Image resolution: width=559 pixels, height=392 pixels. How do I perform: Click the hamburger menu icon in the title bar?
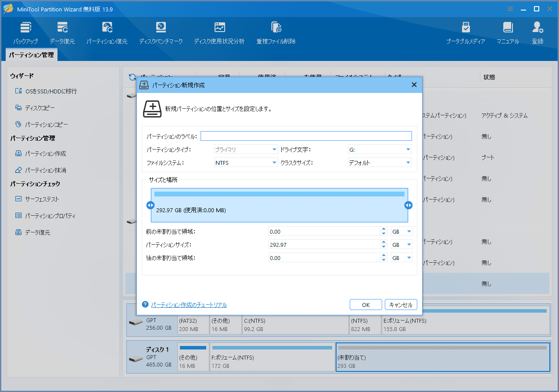click(510, 9)
